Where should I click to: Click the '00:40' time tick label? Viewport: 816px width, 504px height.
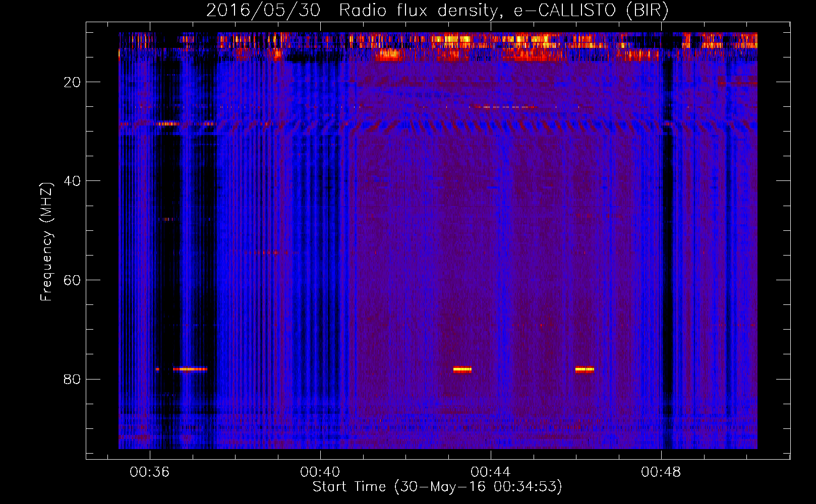click(320, 472)
